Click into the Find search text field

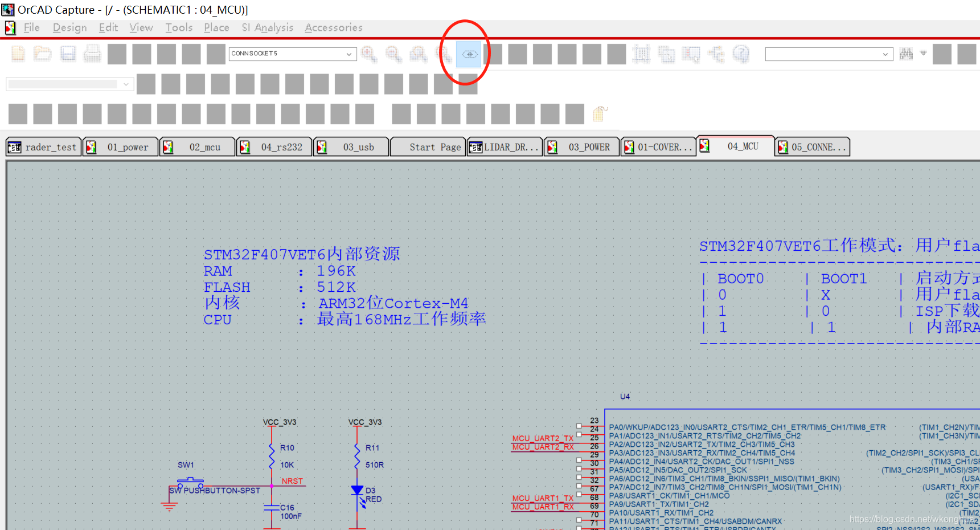pyautogui.click(x=822, y=54)
